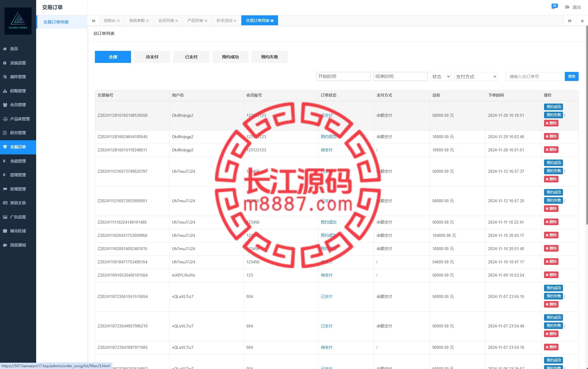Click 预约失败 for order at 2024-11-07 23:54:49
Image resolution: width=588 pixels, height=369 pixels.
coord(554,326)
